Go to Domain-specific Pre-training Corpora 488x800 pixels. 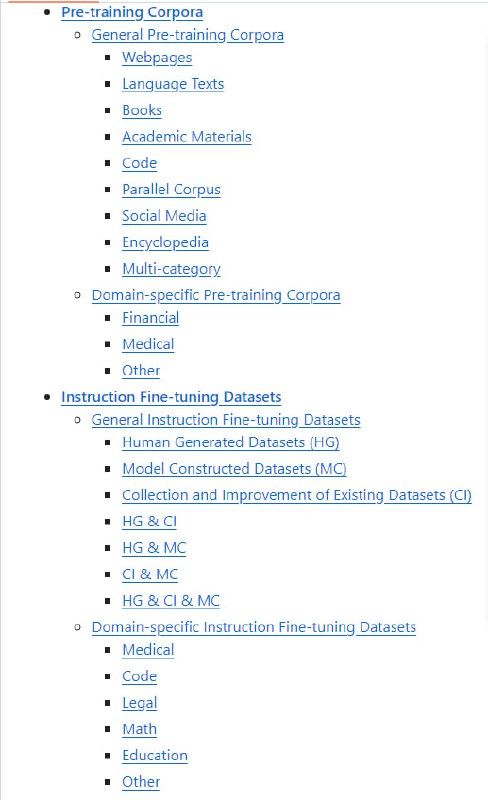click(x=216, y=295)
